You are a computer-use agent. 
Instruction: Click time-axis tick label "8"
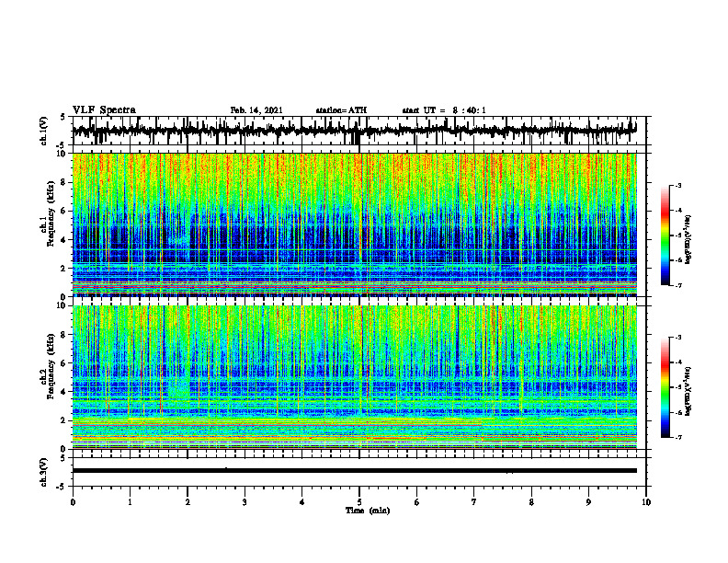pos(531,502)
